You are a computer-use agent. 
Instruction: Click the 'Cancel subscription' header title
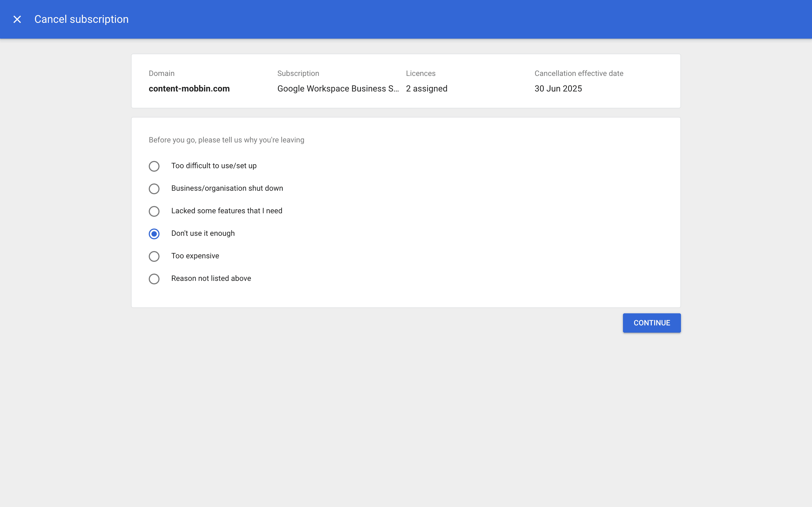[81, 19]
